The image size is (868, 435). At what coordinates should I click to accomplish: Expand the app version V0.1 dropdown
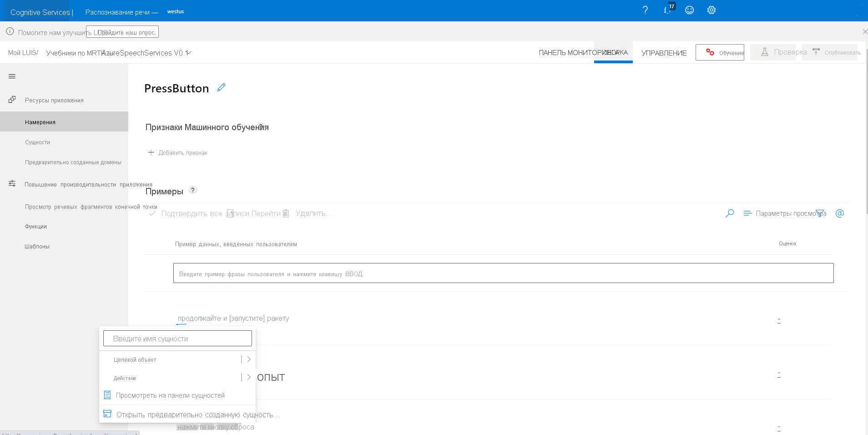click(x=189, y=52)
